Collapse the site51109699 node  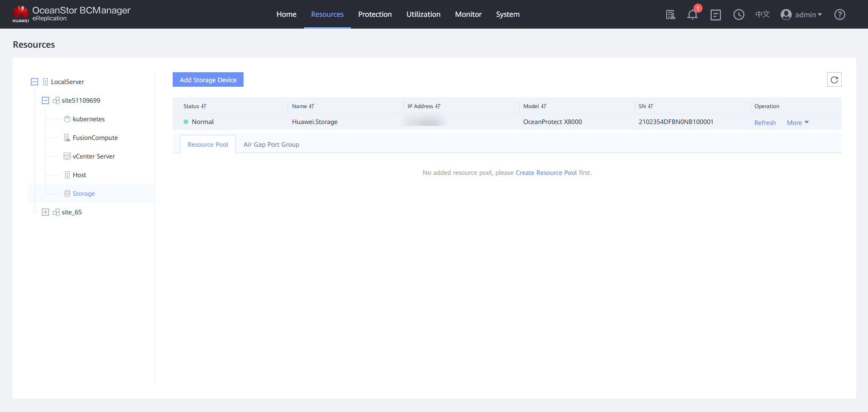(x=45, y=100)
